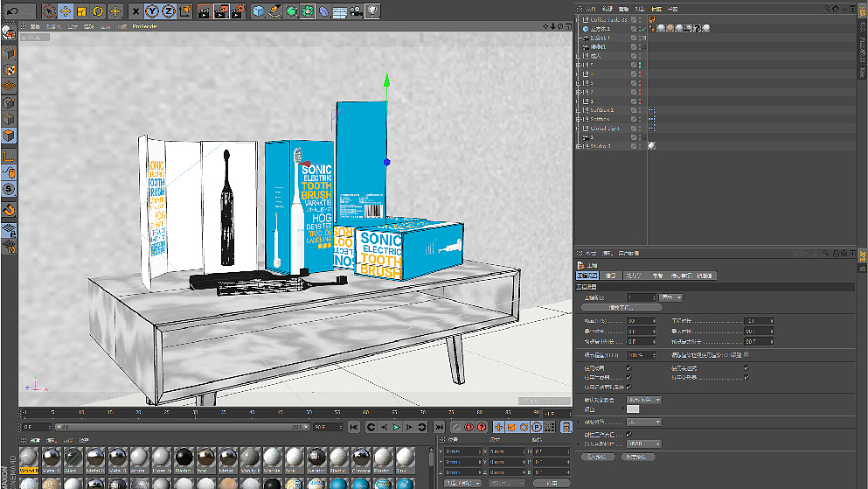
Task: Switch to polygon mode in side toolbar
Action: coord(9,135)
